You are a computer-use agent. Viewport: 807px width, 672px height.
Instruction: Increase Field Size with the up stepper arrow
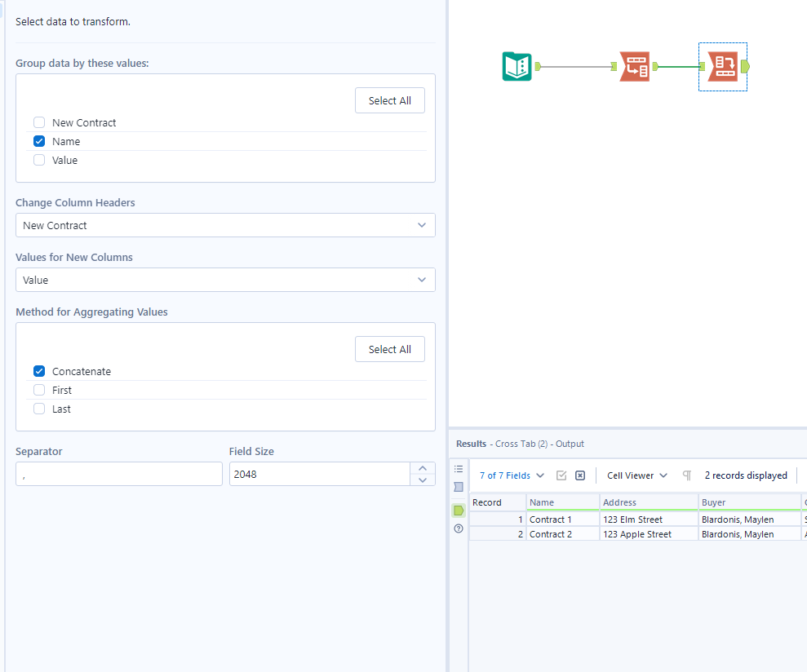pyautogui.click(x=423, y=468)
